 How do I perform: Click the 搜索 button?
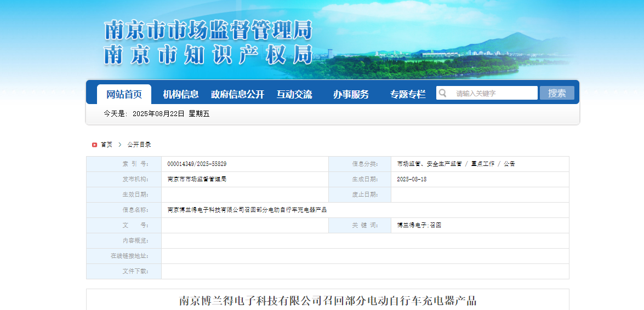point(557,93)
